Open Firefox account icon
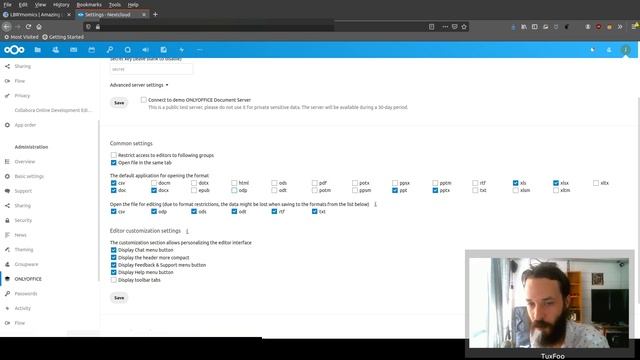The width and height of the screenshot is (640, 360). [x=588, y=27]
